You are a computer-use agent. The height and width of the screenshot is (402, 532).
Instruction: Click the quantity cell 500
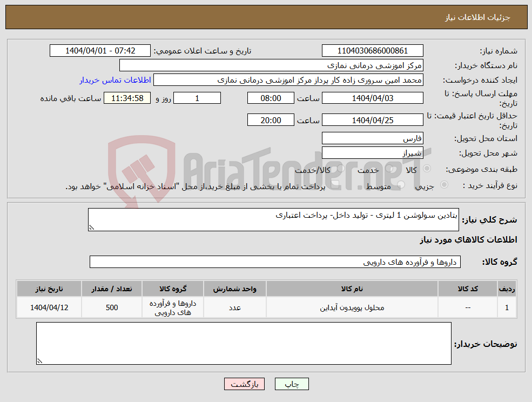tap(112, 307)
